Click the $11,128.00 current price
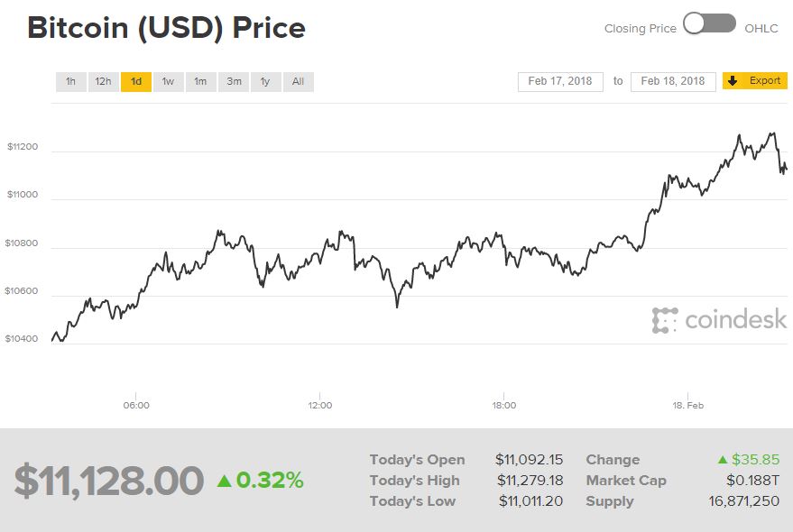Image resolution: width=793 pixels, height=532 pixels. [x=108, y=481]
